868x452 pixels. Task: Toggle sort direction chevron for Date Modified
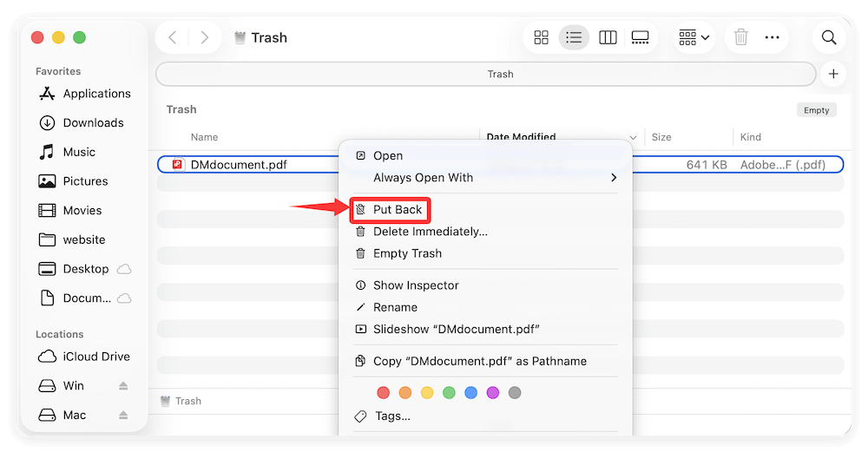tap(634, 137)
